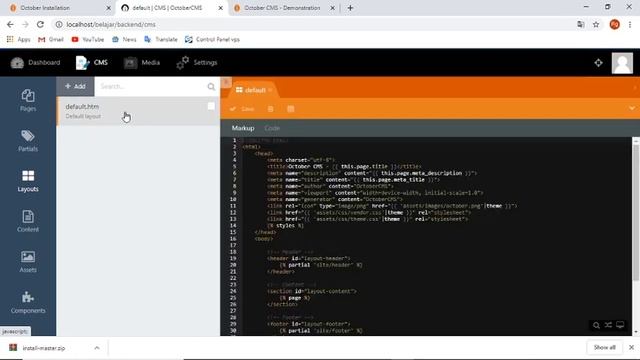
Task: Go back in browser history
Action: (x=10, y=24)
